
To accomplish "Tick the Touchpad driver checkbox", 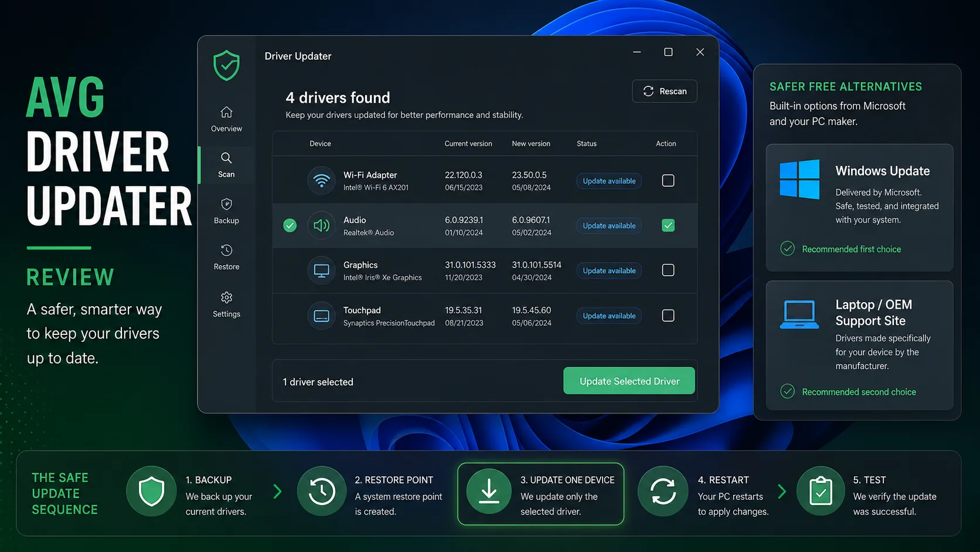I will 668,316.
